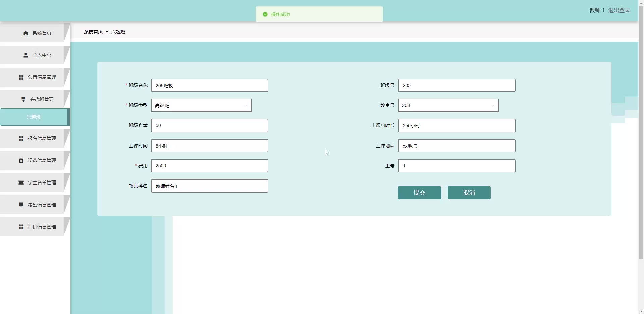This screenshot has height=314, width=644.
Task: Open the 教室号 dropdown arrow
Action: pos(493,106)
